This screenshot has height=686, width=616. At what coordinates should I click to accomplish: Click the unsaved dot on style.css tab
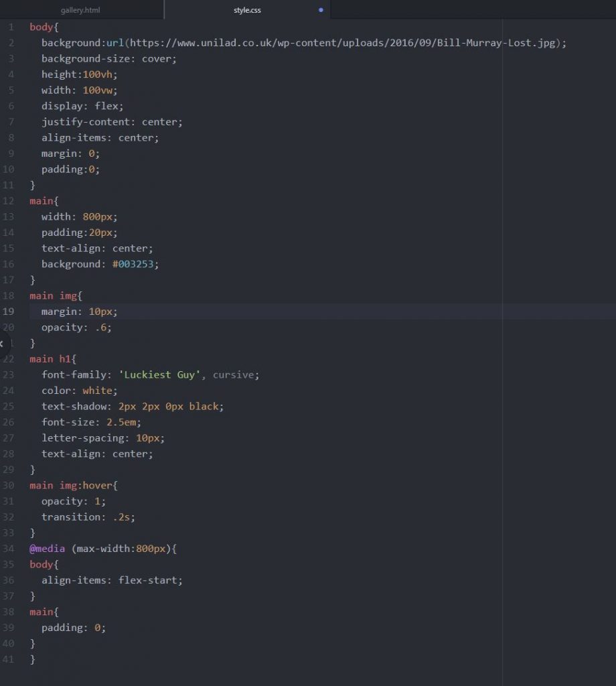(321, 9)
